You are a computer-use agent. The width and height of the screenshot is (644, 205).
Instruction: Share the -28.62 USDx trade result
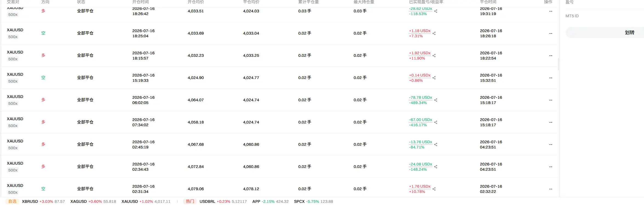(436, 11)
